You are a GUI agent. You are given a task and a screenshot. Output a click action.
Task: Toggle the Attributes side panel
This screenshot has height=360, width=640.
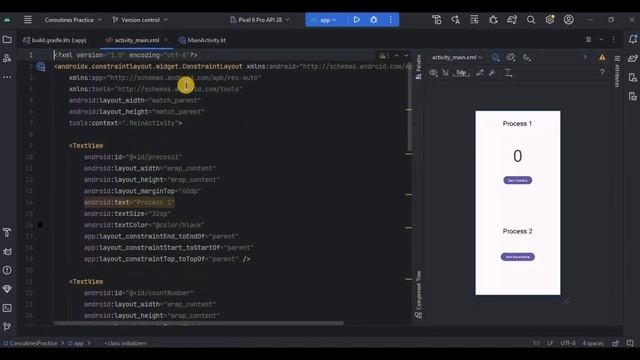coord(617,71)
